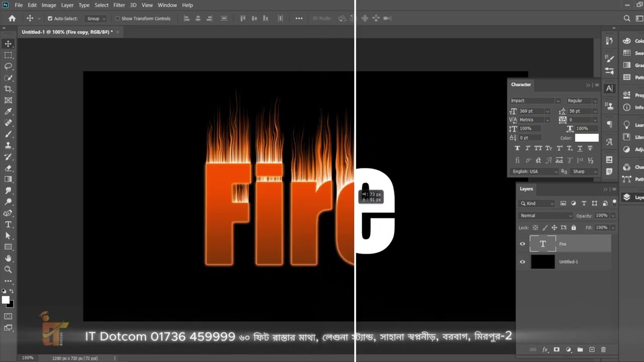Screen dimensions: 644x362
Task: Select the Move tool in the toolbox
Action: 8,44
